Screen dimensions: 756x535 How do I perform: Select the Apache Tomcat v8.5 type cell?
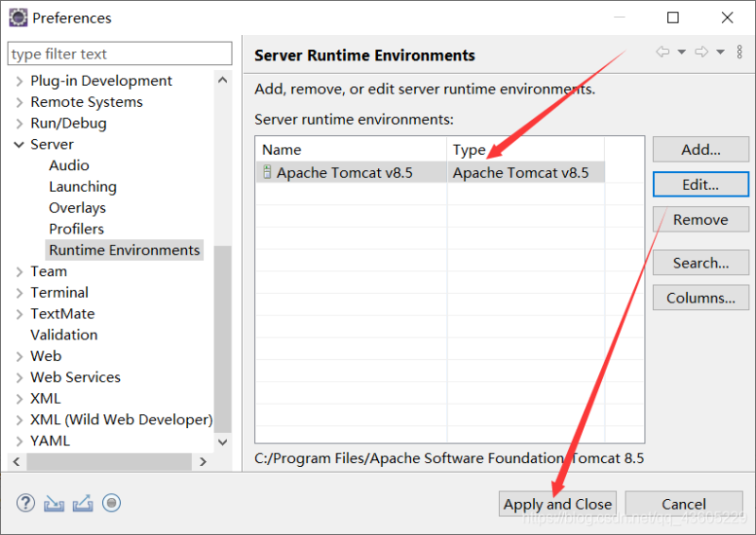click(x=525, y=172)
